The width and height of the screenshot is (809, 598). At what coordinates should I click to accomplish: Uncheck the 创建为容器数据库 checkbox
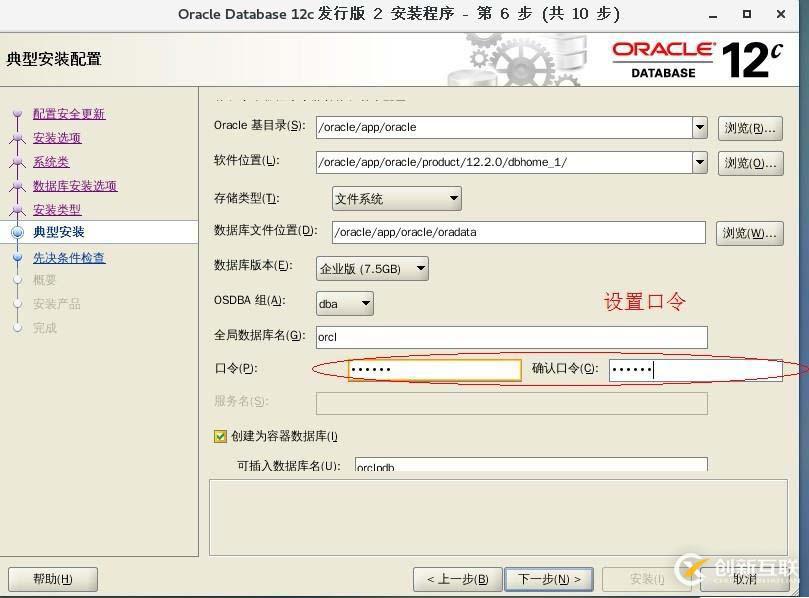coord(219,436)
